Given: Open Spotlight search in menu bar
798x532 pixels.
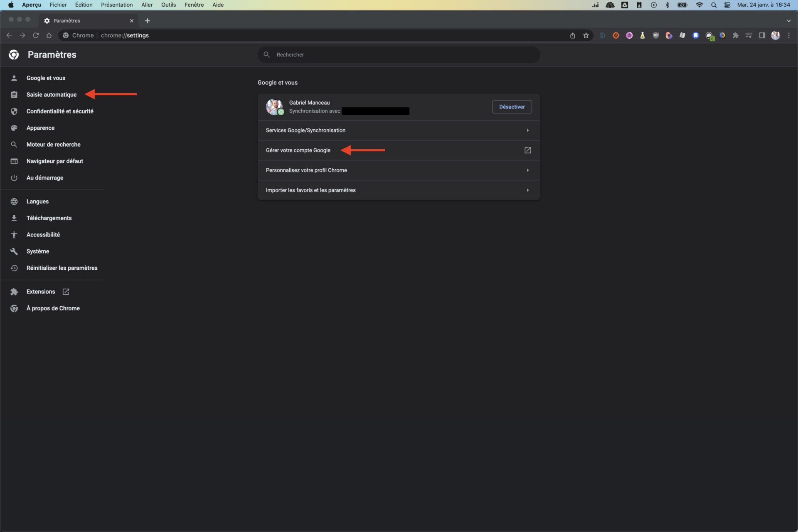Looking at the screenshot, I should point(714,5).
